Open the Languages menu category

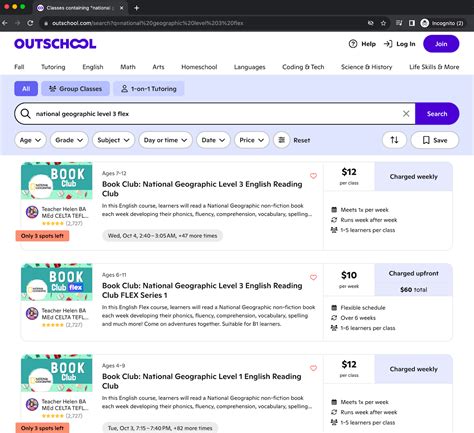pyautogui.click(x=249, y=67)
